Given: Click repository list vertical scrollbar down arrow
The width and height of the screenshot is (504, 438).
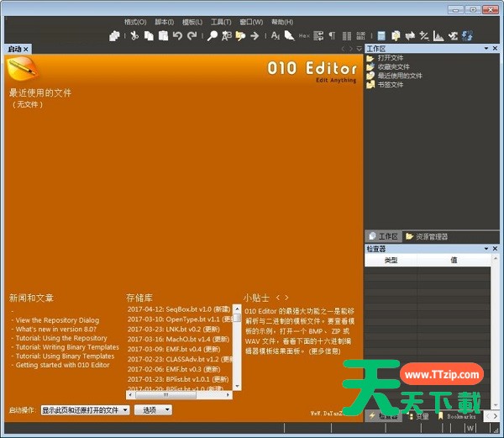Looking at the screenshot, I should [237, 386].
